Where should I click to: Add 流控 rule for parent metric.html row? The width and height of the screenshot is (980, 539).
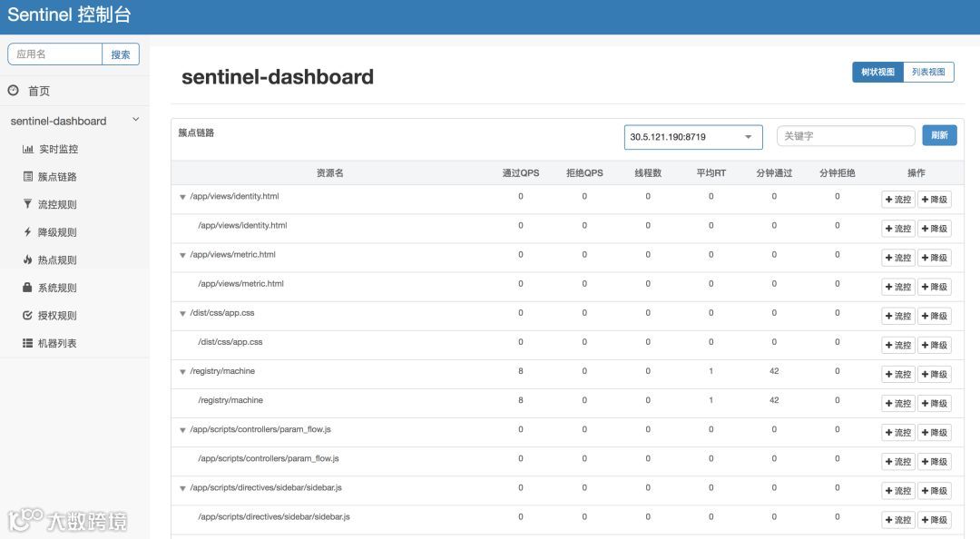[898, 258]
